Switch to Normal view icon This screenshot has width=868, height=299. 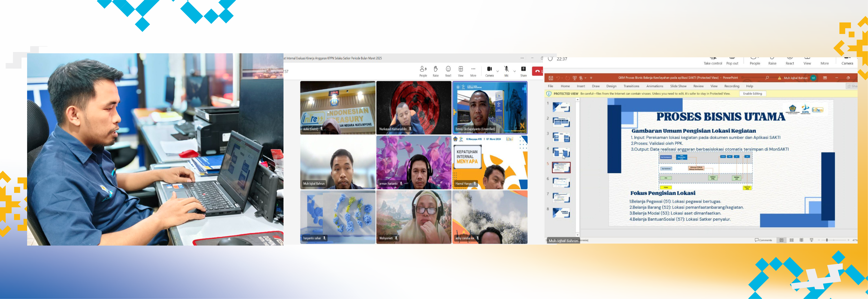781,240
